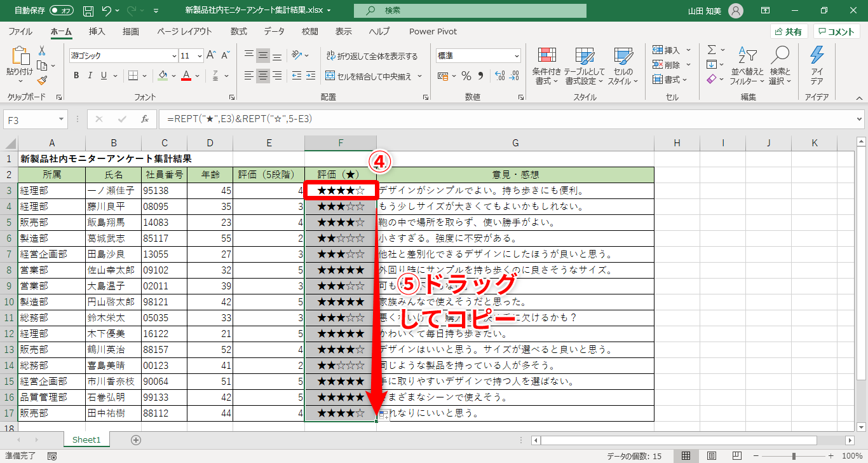Click the コメント (Comments) button
This screenshot has height=463, width=868.
coord(837,32)
